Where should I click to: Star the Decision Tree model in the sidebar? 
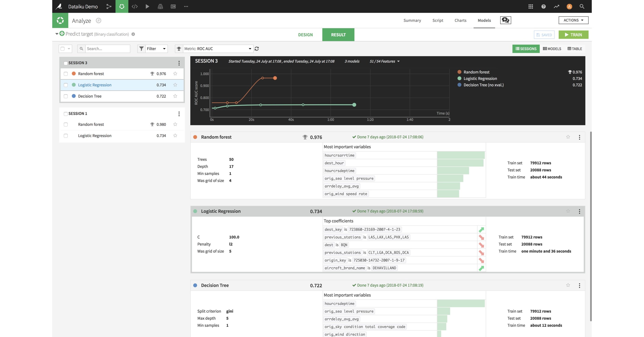point(175,96)
